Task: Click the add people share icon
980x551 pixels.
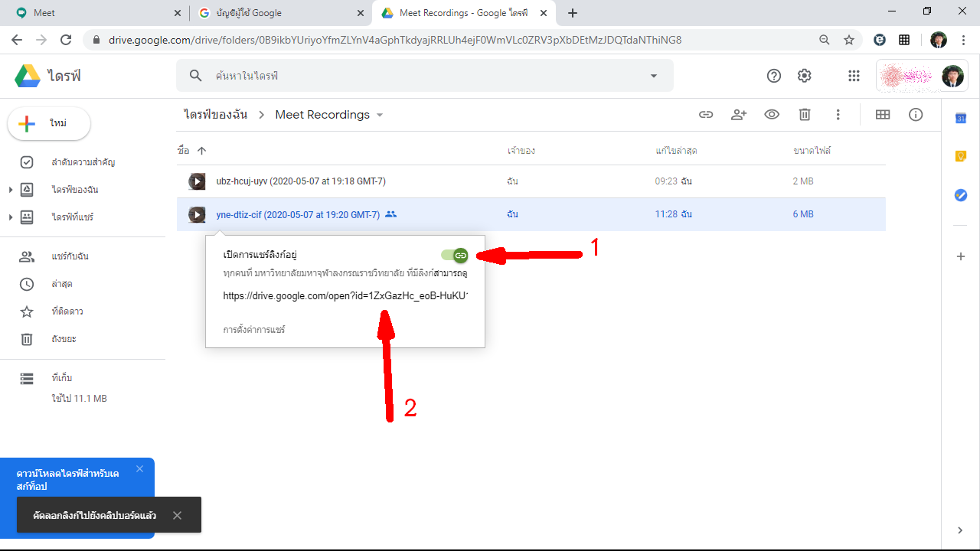Action: point(739,115)
